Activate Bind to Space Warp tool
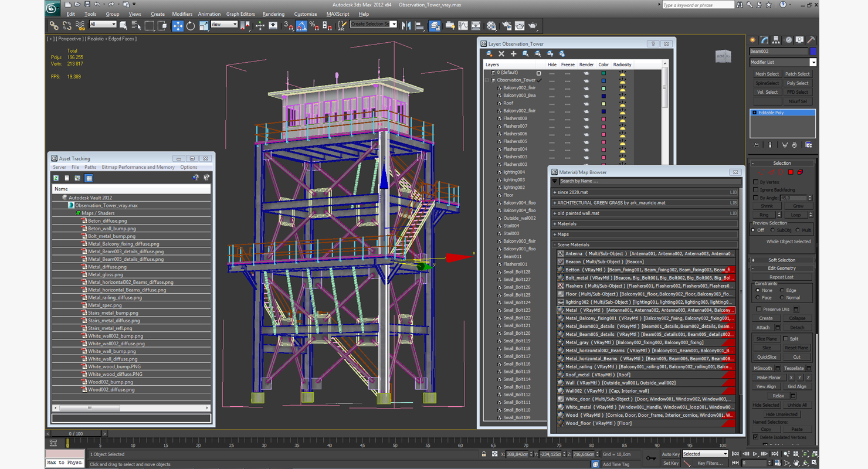 [x=80, y=25]
